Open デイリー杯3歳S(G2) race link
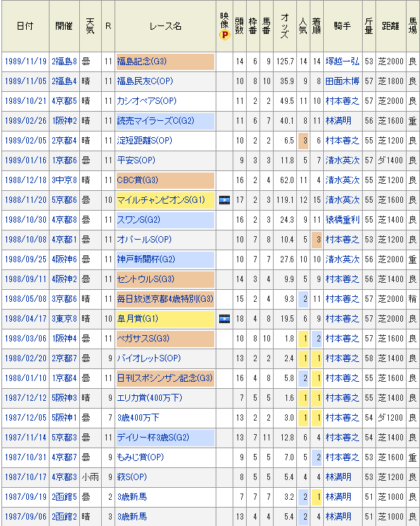Screen dimensions: 420x526 [x=153, y=438]
